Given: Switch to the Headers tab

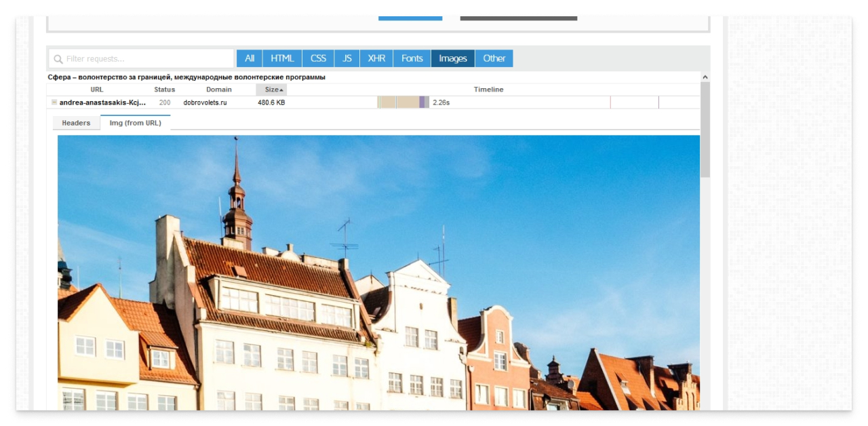Looking at the screenshot, I should [76, 123].
